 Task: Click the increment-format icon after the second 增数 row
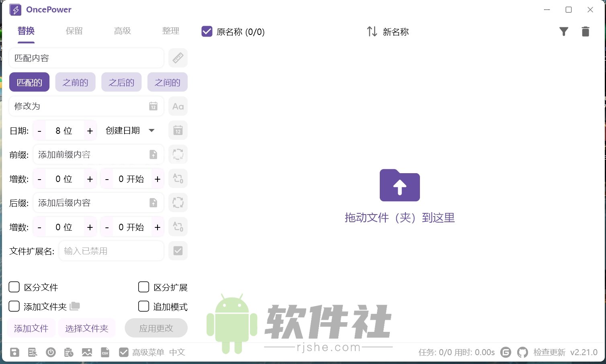point(178,227)
